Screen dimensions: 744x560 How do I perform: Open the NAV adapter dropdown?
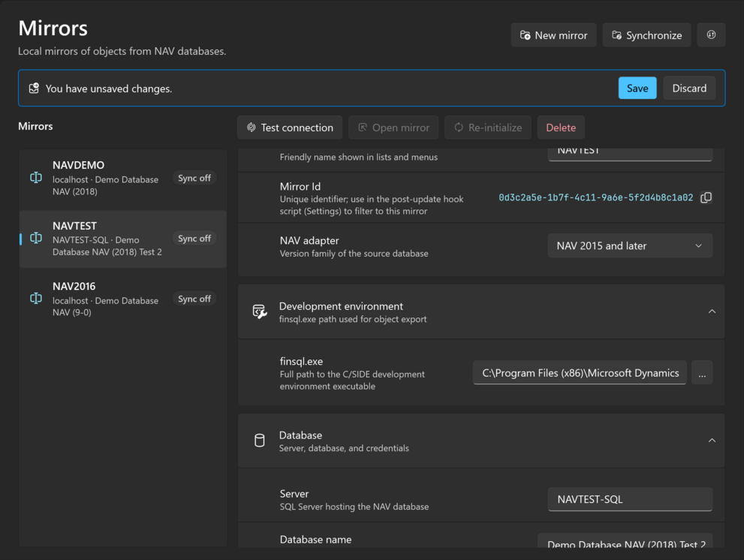coord(630,245)
